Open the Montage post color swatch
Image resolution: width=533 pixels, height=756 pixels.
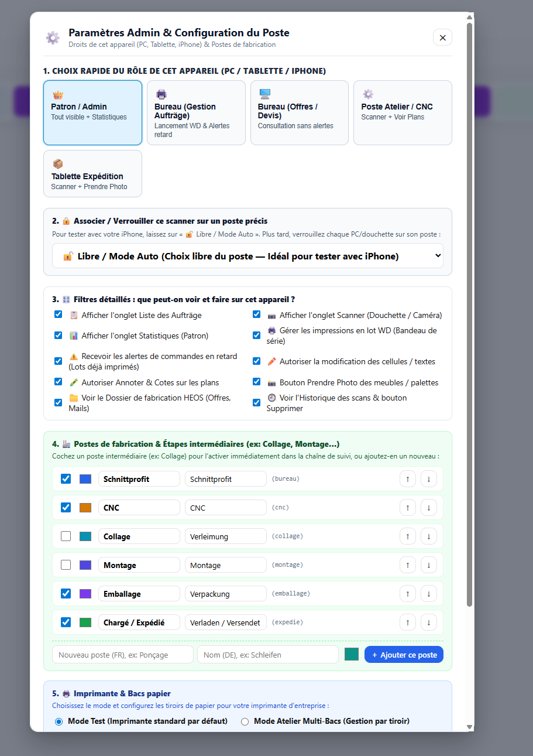click(x=85, y=565)
